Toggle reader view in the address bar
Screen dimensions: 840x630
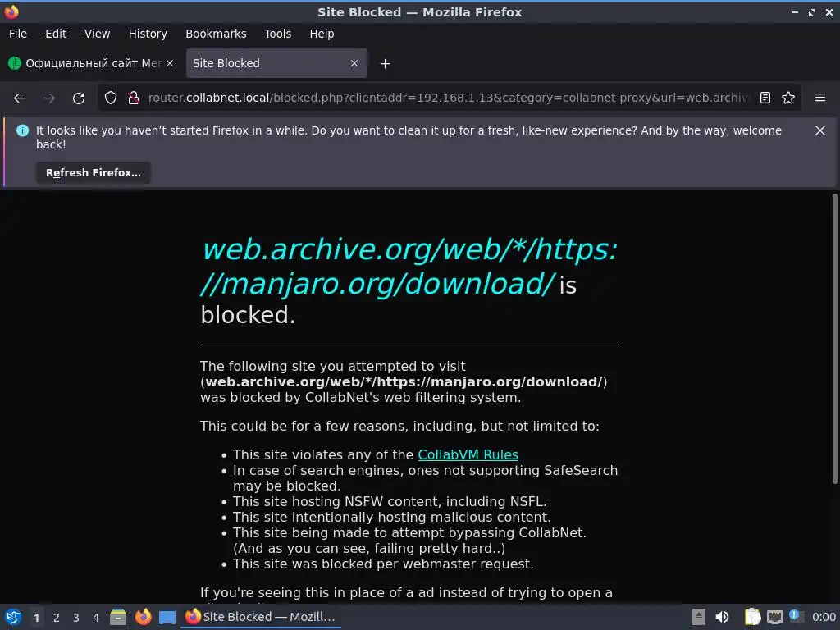pyautogui.click(x=765, y=98)
